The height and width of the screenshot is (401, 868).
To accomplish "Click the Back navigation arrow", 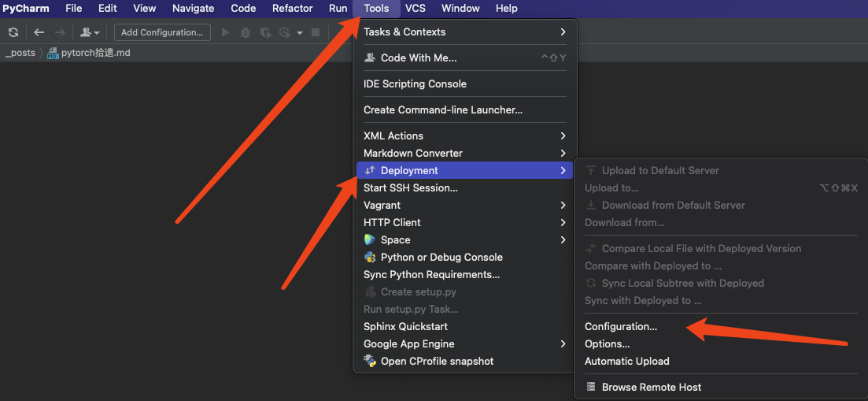I will [x=39, y=32].
